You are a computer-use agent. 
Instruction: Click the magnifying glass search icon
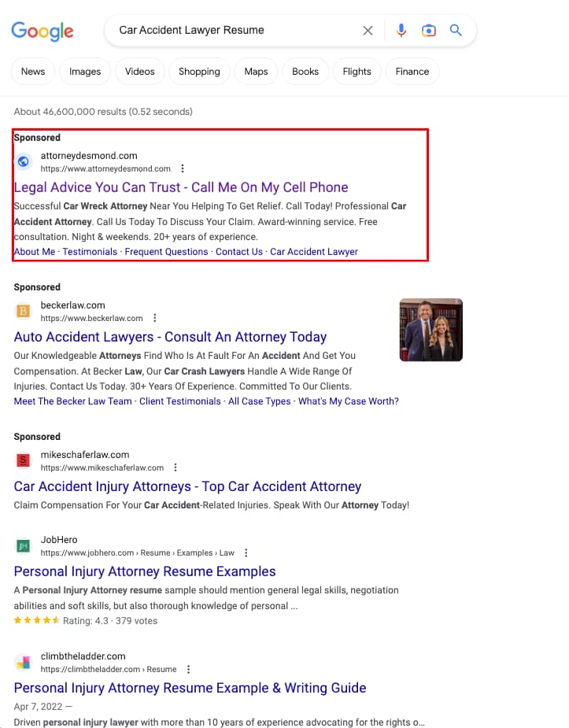coord(456,30)
